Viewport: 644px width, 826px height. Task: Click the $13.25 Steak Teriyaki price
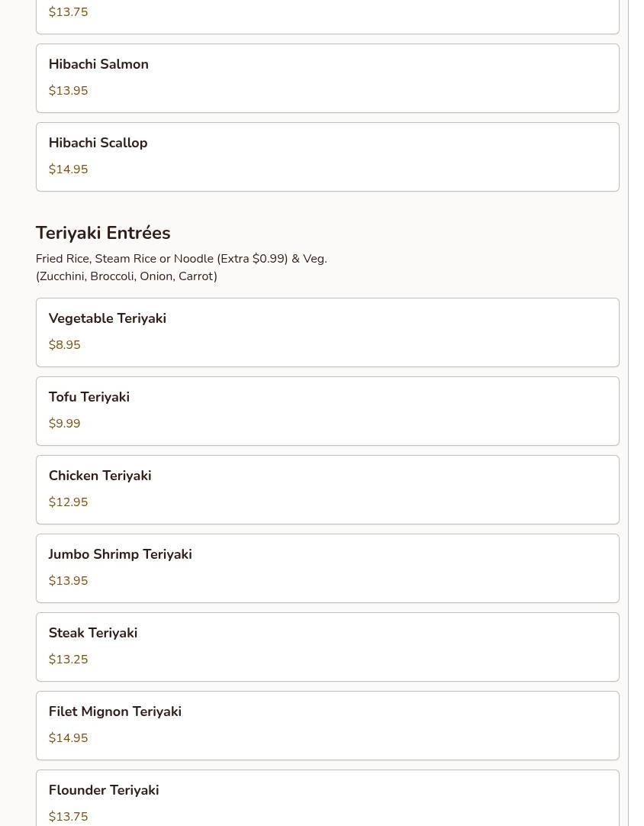click(x=69, y=660)
